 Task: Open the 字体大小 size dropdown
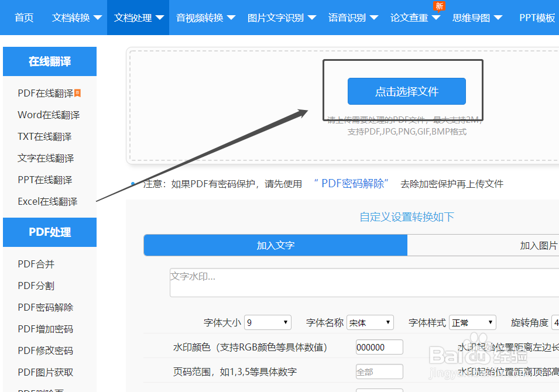point(268,322)
